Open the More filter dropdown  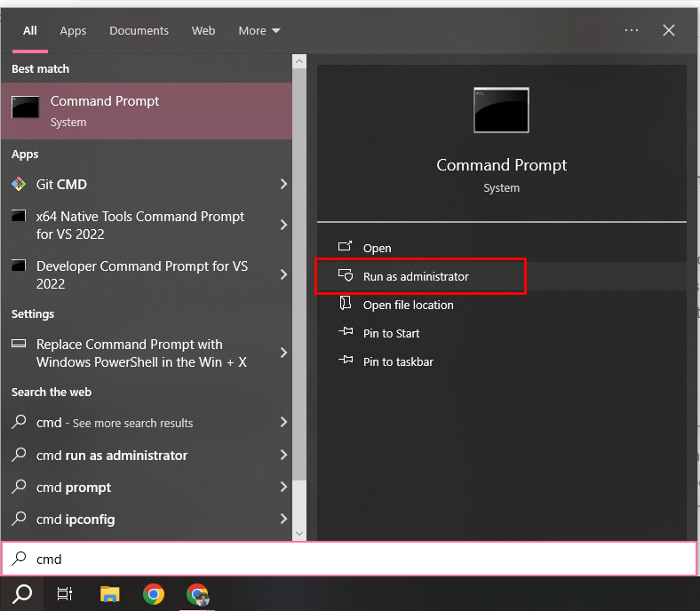click(259, 31)
